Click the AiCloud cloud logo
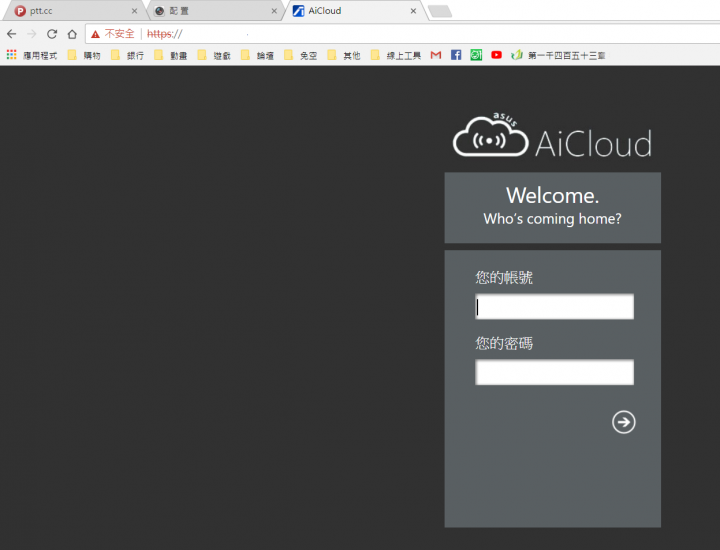This screenshot has width=720, height=550. pos(490,135)
